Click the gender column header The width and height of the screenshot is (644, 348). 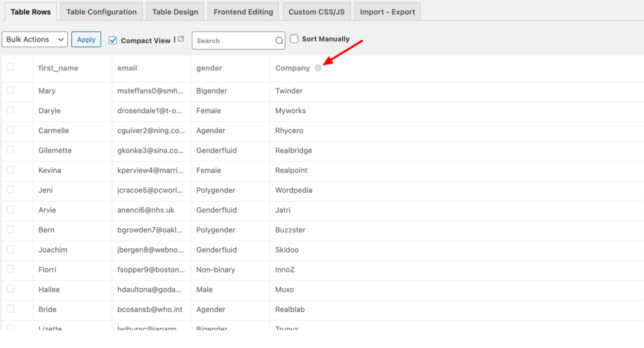(x=209, y=68)
